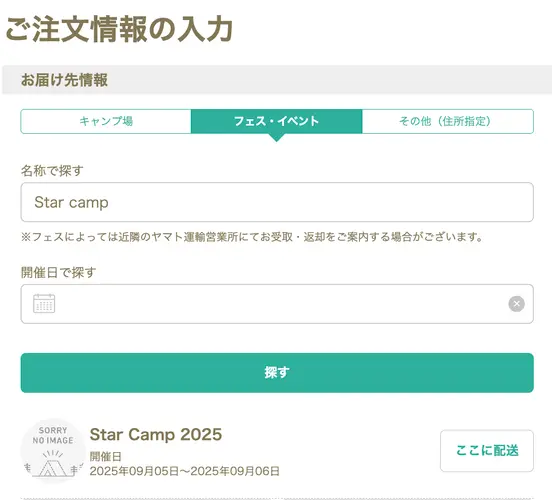Click the 名称で探す label
This screenshot has height=500, width=552.
coord(52,171)
